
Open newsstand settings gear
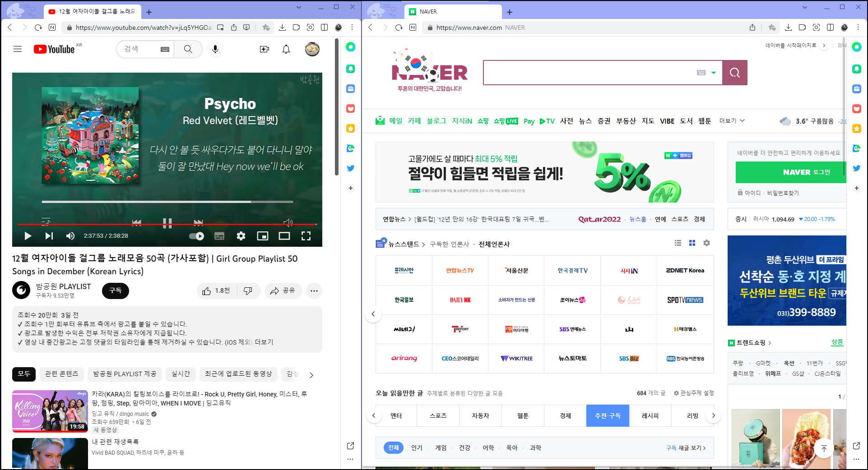[707, 243]
